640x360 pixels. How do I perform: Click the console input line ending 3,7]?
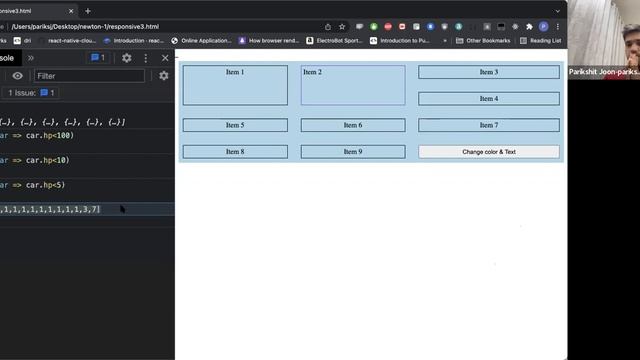(87, 209)
